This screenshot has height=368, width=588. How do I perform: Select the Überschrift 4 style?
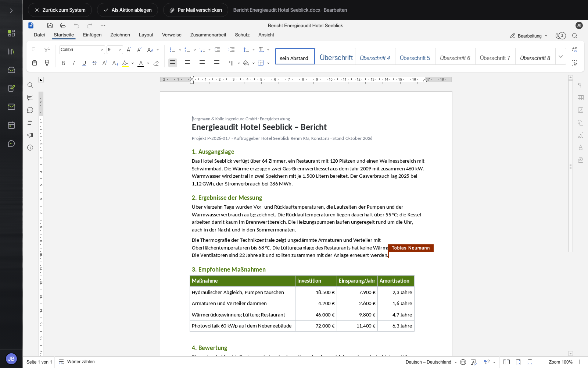click(375, 56)
